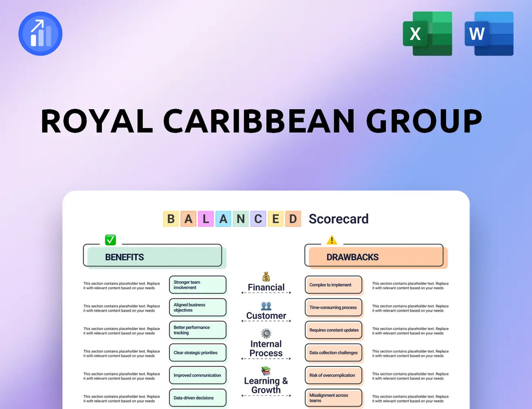
Task: Click the 'Scorecard' title word
Action: tap(338, 219)
